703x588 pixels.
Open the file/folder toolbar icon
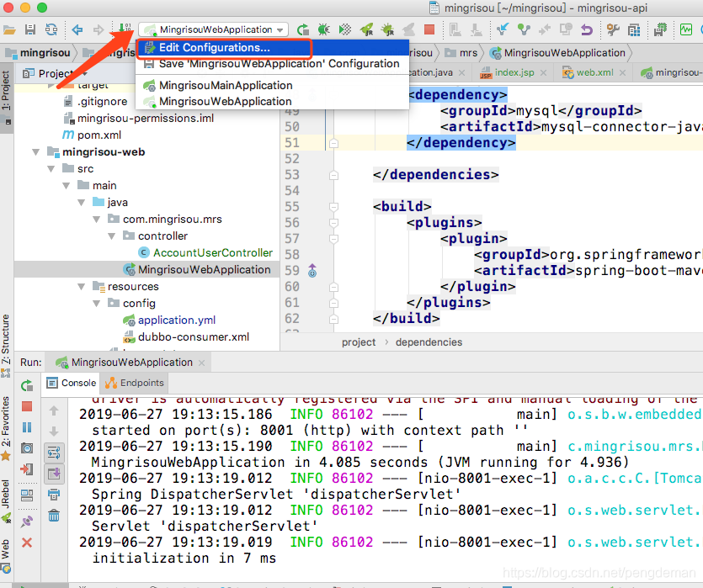pyautogui.click(x=9, y=30)
